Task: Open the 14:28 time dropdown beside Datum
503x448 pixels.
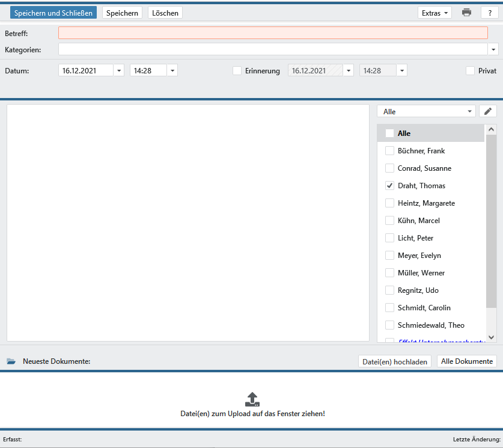Action: click(172, 70)
